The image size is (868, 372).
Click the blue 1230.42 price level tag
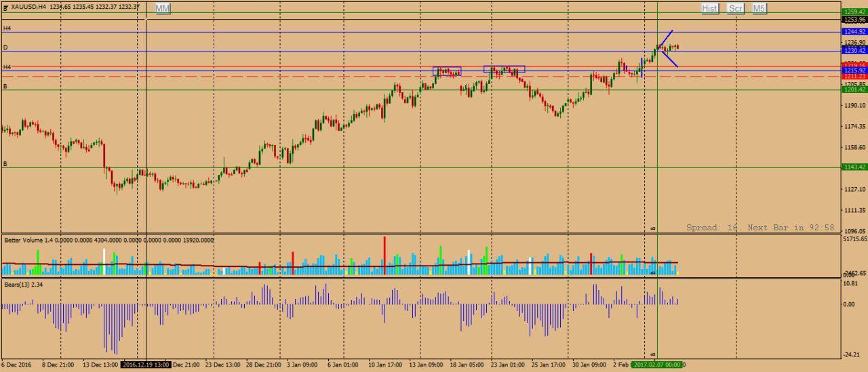pyautogui.click(x=854, y=51)
